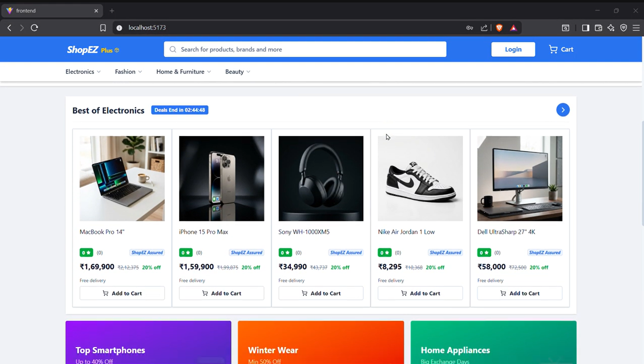View site information icon
The width and height of the screenshot is (644, 364).
point(119,28)
